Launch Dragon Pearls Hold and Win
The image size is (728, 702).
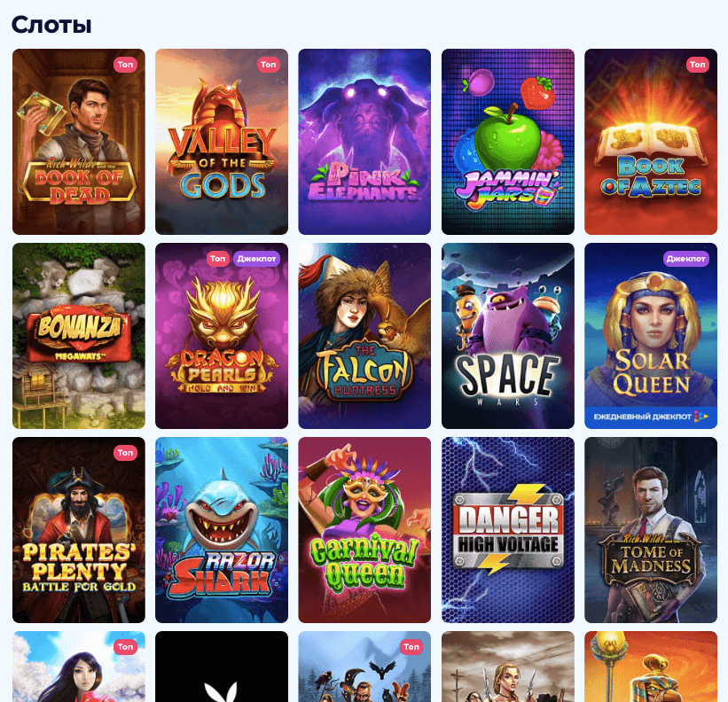222,336
